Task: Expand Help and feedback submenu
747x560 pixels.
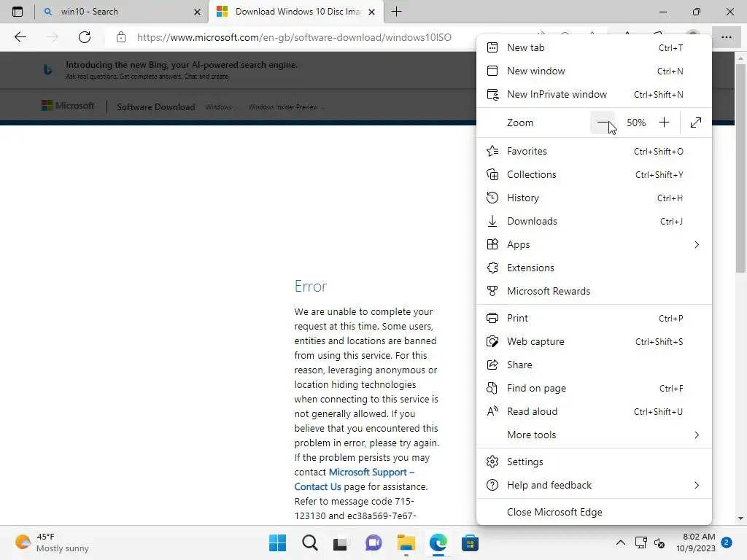Action: click(x=594, y=485)
